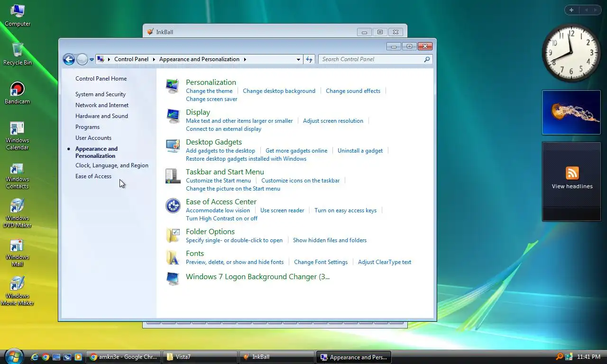Image resolution: width=607 pixels, height=364 pixels.
Task: Open the Windows DVD Maker desktop shortcut
Action: [18, 214]
